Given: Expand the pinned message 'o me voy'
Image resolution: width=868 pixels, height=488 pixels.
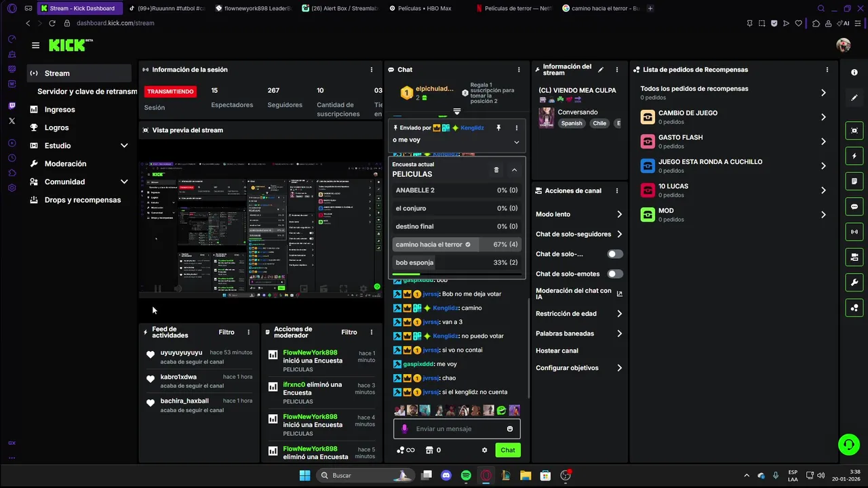Looking at the screenshot, I should point(516,142).
